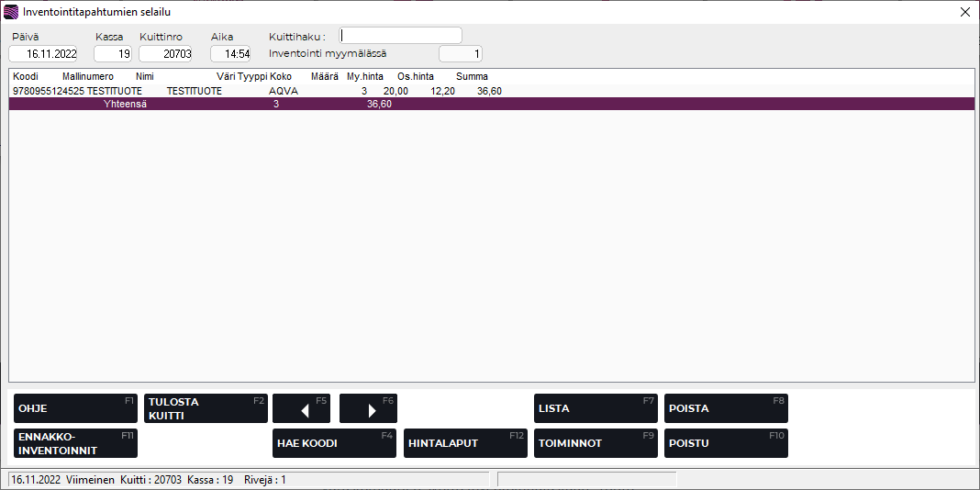Click the right arrow F6 button

(370, 409)
